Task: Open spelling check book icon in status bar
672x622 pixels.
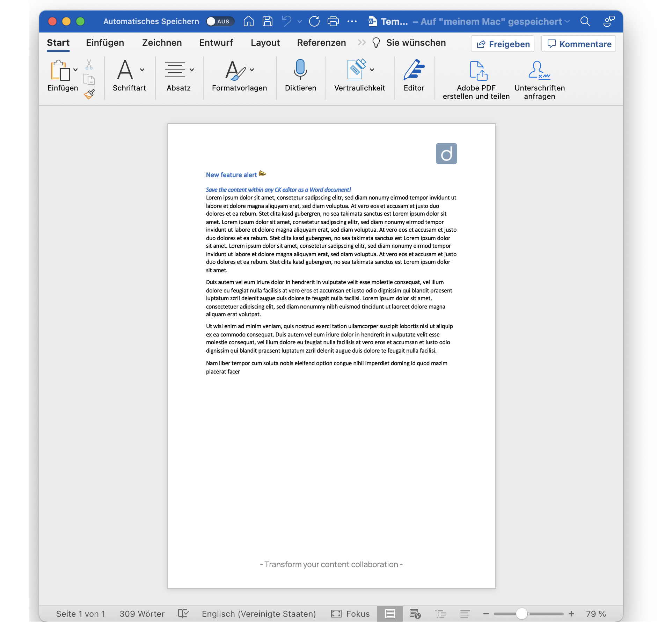Action: [183, 614]
